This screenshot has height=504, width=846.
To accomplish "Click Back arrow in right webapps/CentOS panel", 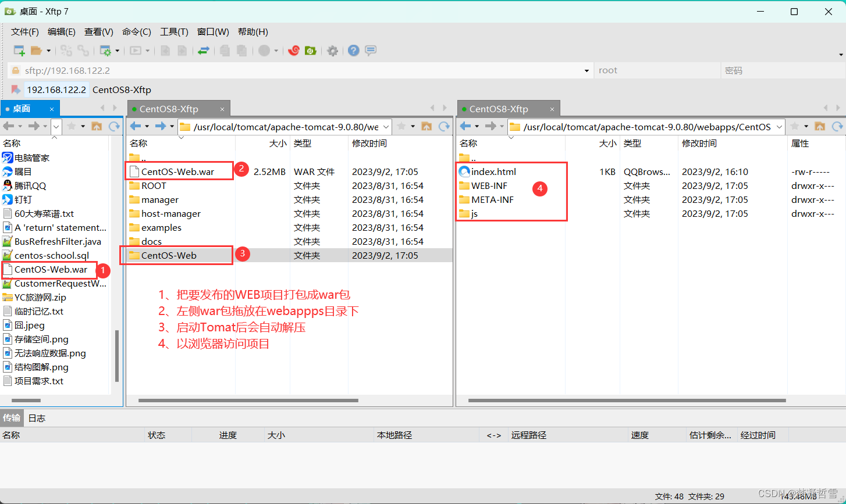I will point(465,126).
